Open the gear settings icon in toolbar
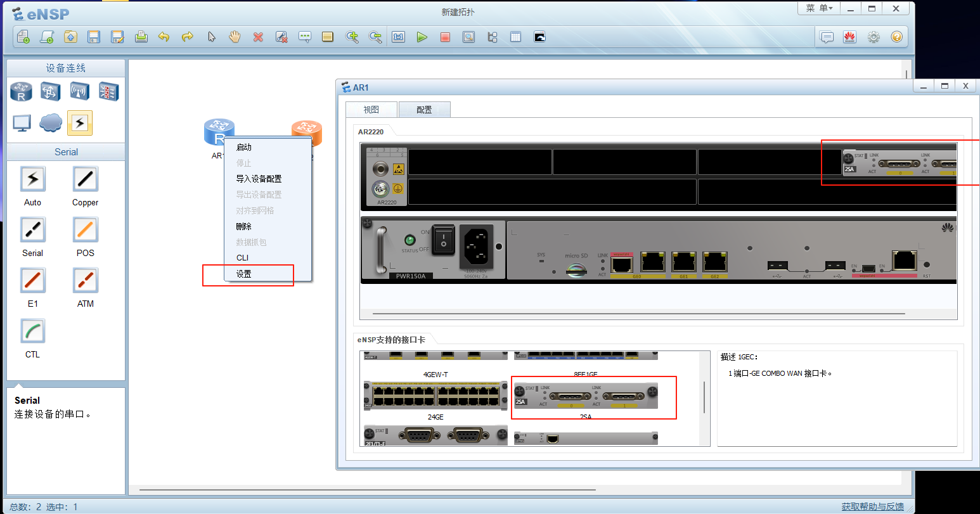The width and height of the screenshot is (980, 514). point(874,37)
